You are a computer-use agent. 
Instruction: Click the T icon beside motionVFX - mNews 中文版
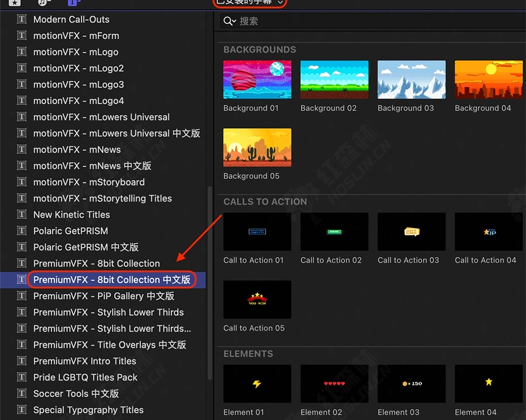22,166
